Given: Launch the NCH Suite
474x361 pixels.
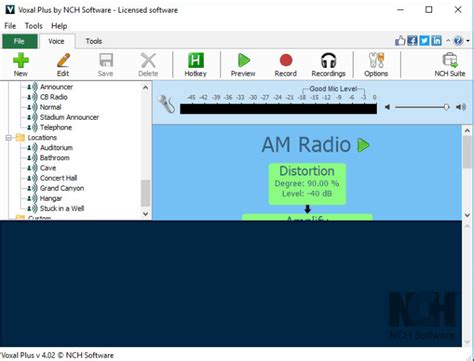Looking at the screenshot, I should pyautogui.click(x=450, y=65).
